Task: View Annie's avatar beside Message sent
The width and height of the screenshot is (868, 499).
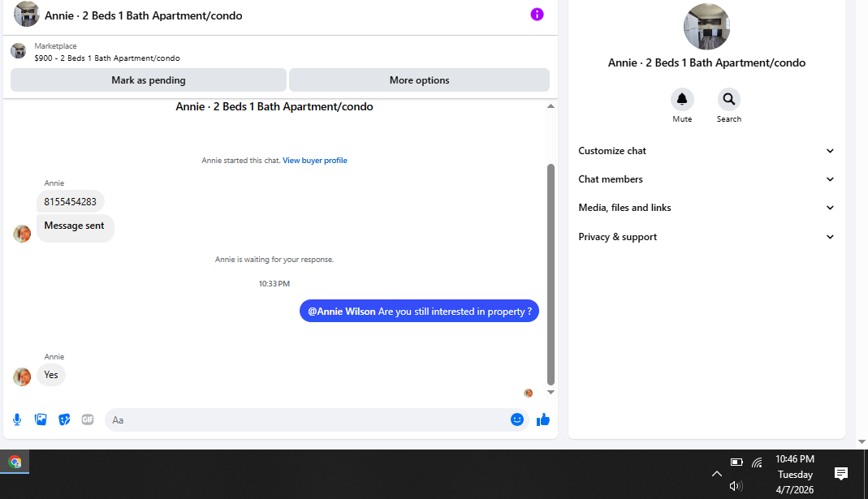Action: 22,234
